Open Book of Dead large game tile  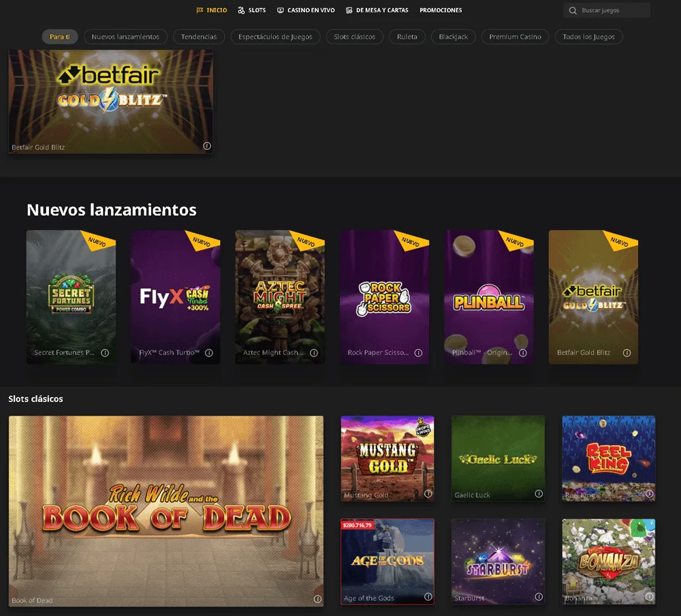166,511
